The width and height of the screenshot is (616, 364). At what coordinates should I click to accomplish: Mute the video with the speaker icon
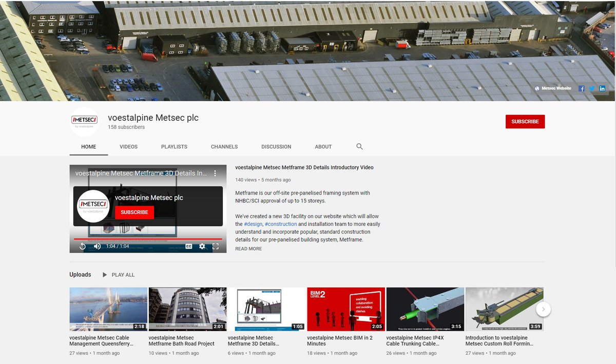coord(97,246)
